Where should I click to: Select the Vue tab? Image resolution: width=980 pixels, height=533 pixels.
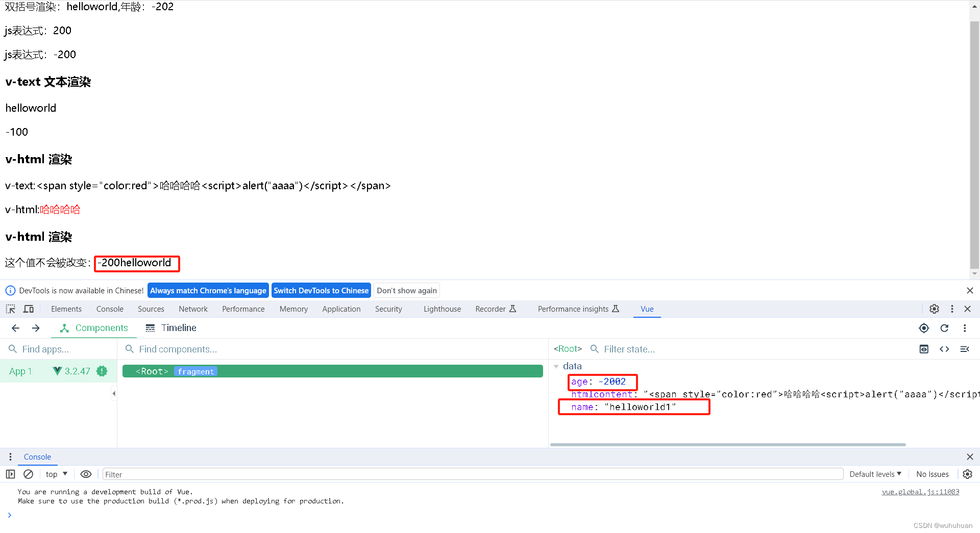tap(647, 309)
